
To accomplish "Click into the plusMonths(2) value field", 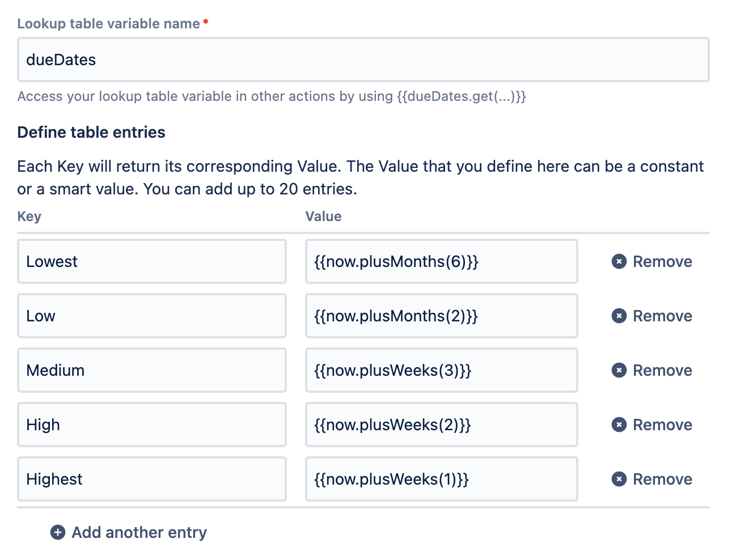I will 441,316.
